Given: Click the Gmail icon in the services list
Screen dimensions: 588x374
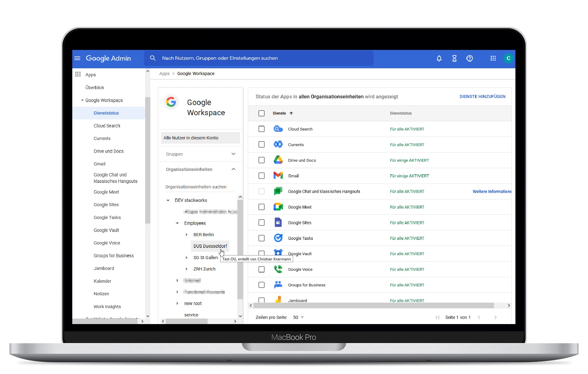Looking at the screenshot, I should pyautogui.click(x=278, y=176).
